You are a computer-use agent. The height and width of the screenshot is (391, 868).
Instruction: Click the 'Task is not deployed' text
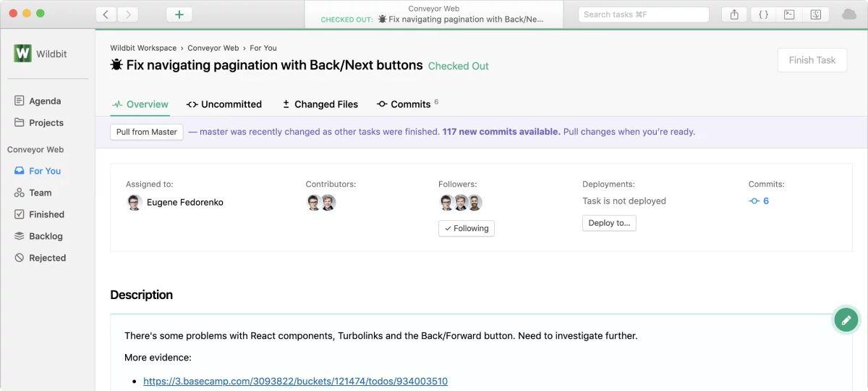click(624, 201)
